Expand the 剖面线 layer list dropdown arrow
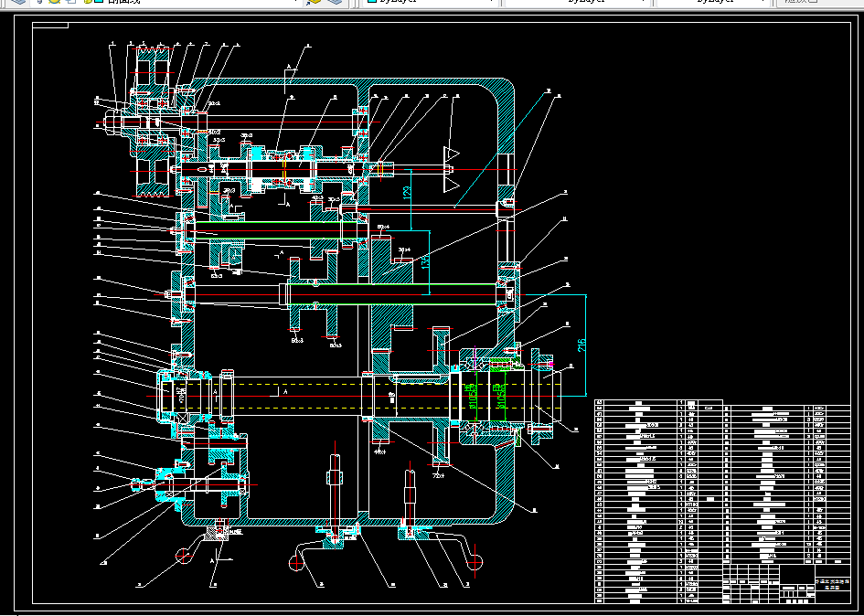Image resolution: width=864 pixels, height=616 pixels. (x=294, y=2)
